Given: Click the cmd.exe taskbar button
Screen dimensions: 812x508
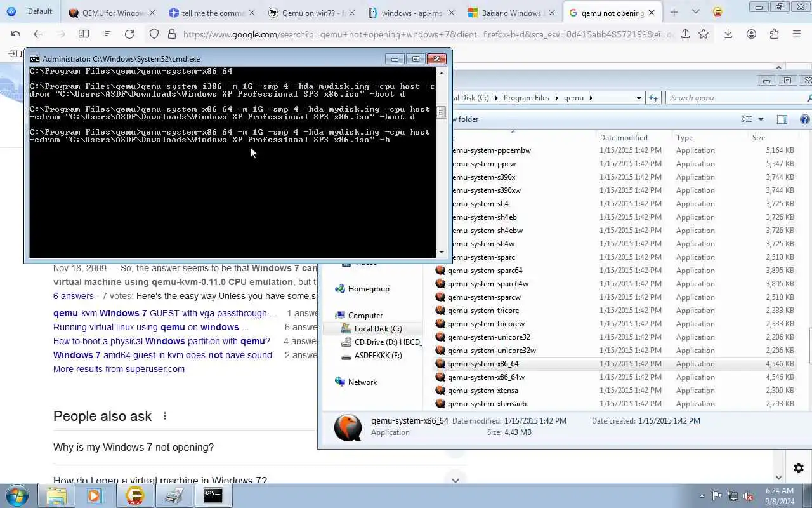Looking at the screenshot, I should [x=213, y=495].
